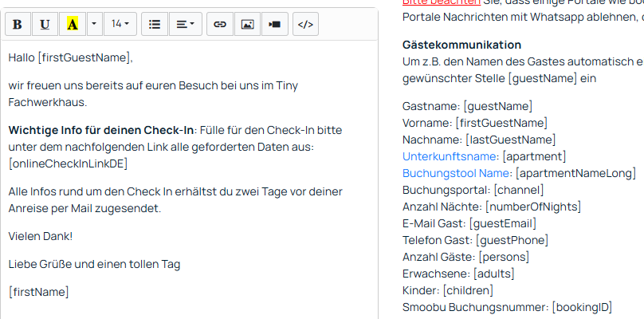Viewport: 644px width, 319px height.
Task: Click the [apartment] placeholder text
Action: pos(534,156)
